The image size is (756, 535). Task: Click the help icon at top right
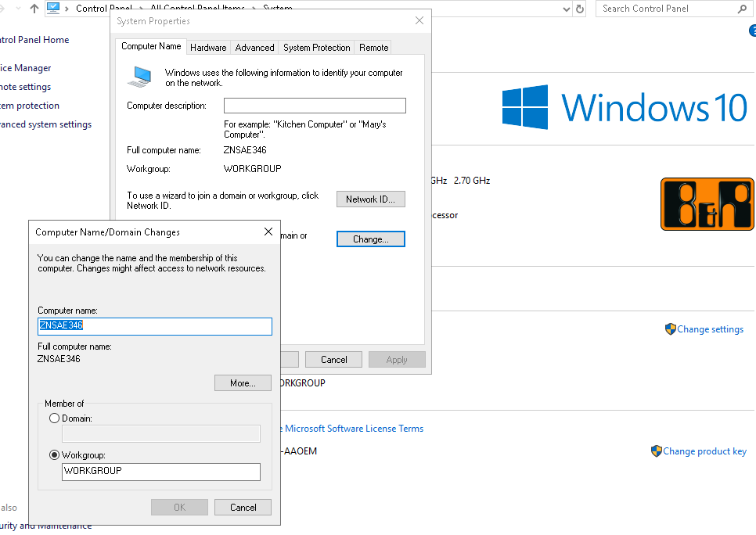coord(753,31)
